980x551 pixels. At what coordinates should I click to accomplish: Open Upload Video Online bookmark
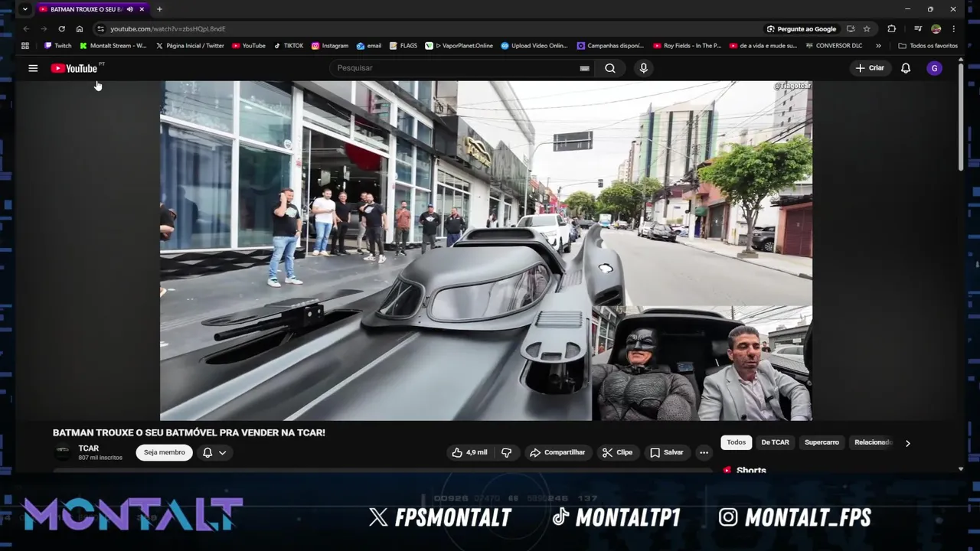534,46
